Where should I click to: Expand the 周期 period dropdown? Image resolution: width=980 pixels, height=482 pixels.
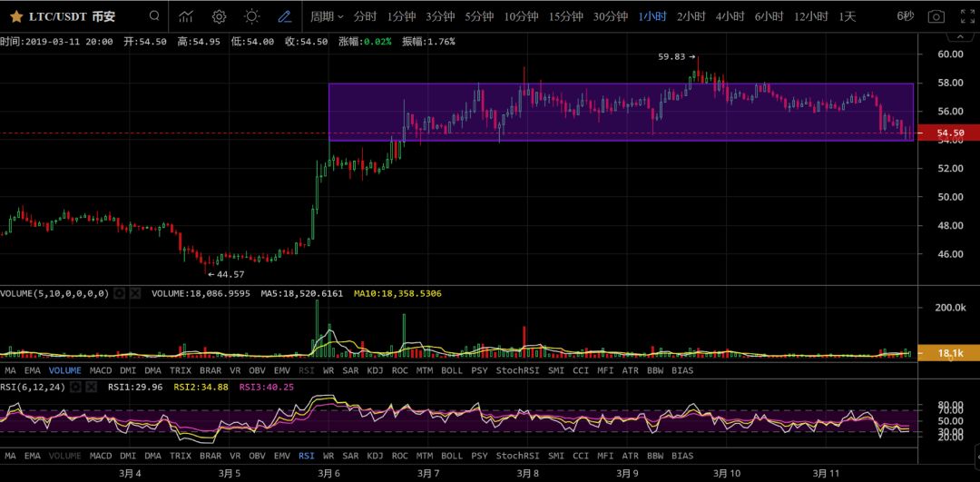327,16
